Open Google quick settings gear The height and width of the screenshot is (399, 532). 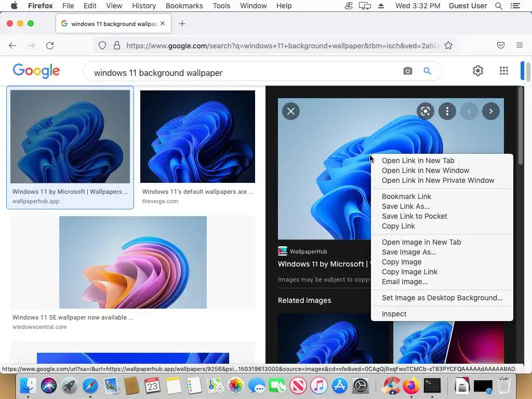(478, 71)
